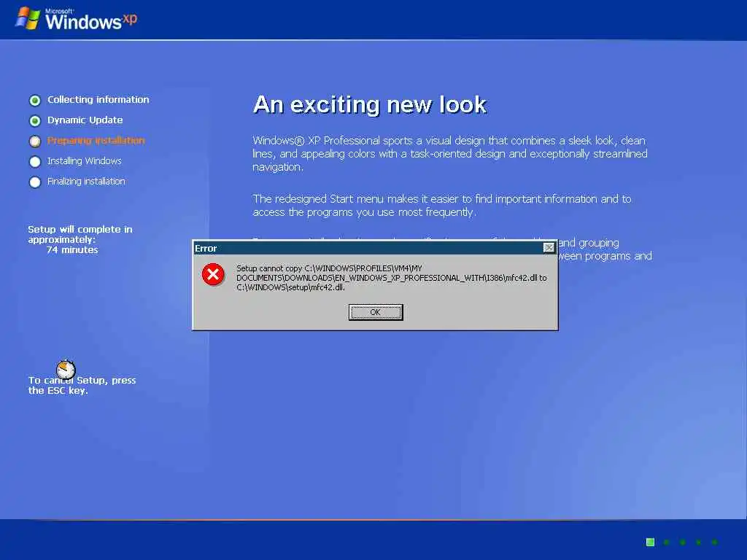This screenshot has width=747, height=560.
Task: Close the Error dialog with X button
Action: click(x=549, y=248)
